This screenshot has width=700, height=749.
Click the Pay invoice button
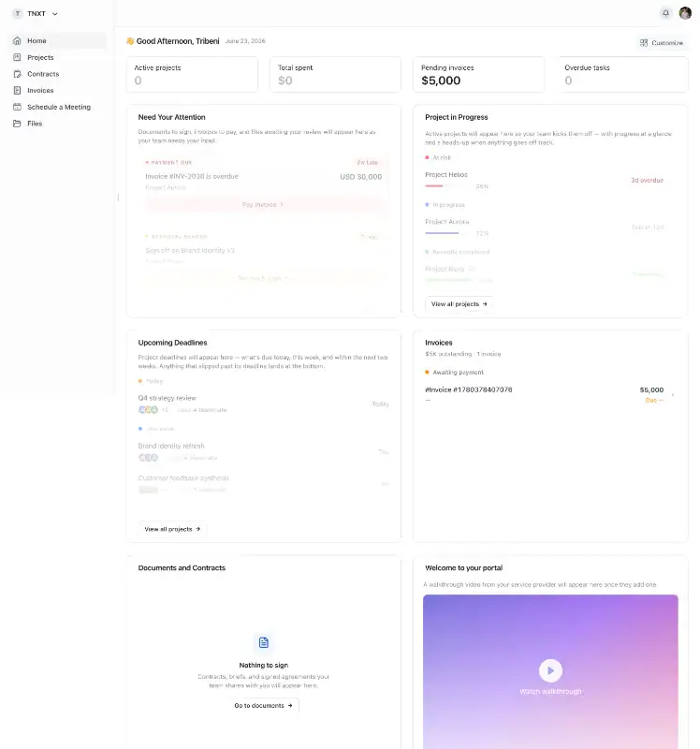point(264,204)
